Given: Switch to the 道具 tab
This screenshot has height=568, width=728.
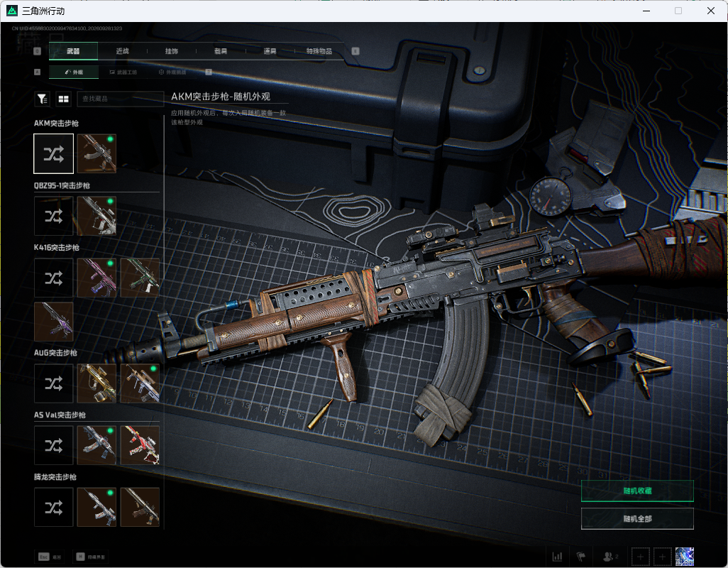Looking at the screenshot, I should pyautogui.click(x=270, y=51).
